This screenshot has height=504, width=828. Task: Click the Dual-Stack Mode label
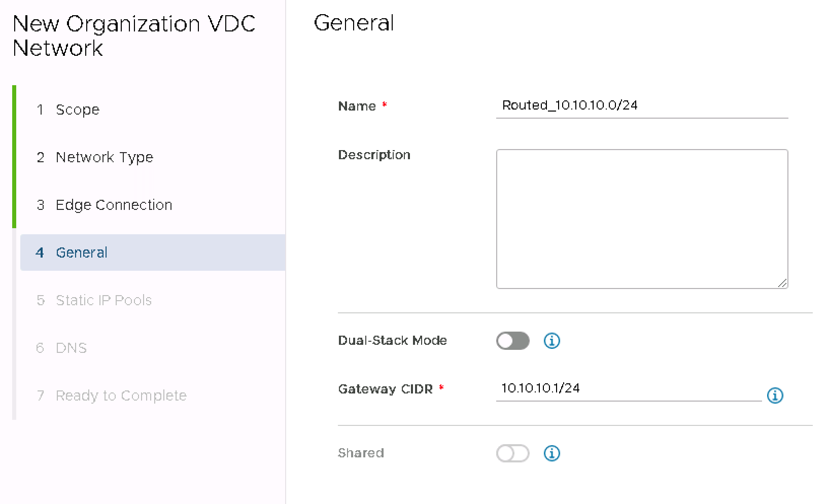pyautogui.click(x=392, y=341)
